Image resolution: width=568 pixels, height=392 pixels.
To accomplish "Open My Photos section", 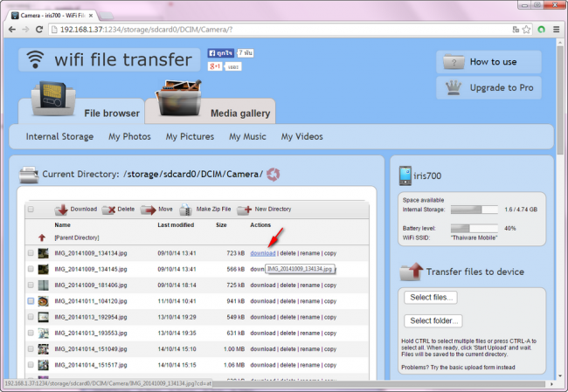I will tap(129, 136).
